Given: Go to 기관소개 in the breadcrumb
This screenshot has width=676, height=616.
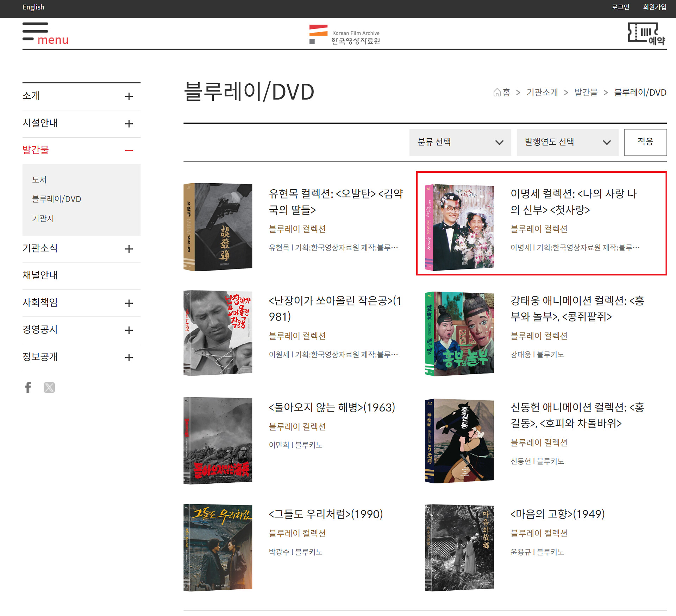Looking at the screenshot, I should coord(542,93).
